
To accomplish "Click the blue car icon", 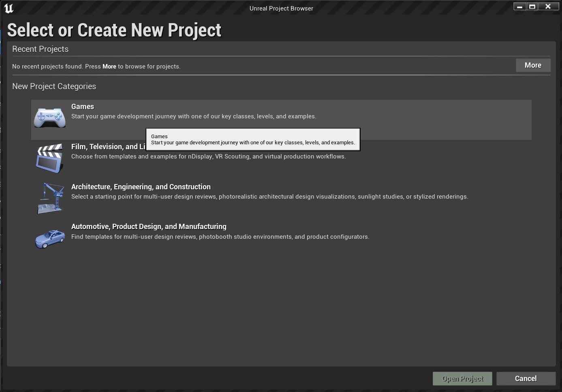I will click(x=50, y=238).
